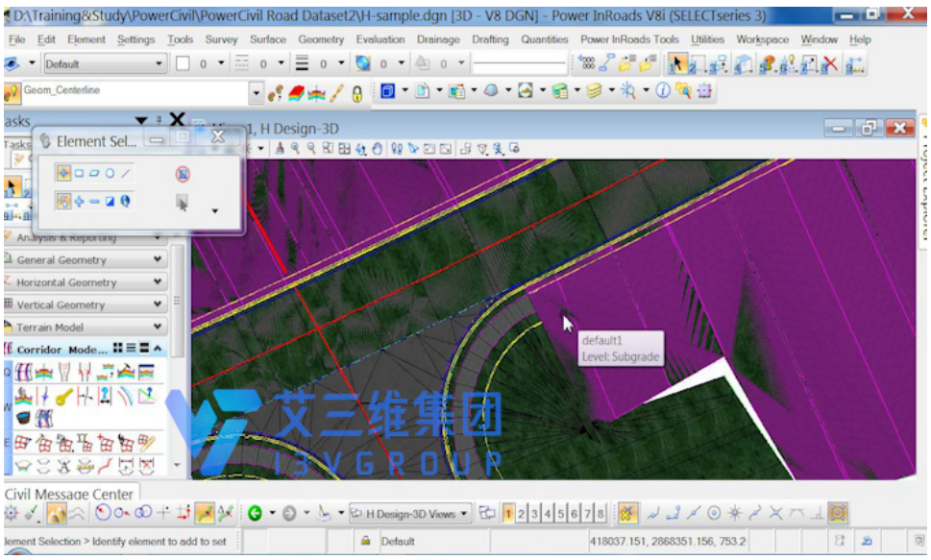
Task: Click the red X Delete Element tool
Action: [x=829, y=63]
